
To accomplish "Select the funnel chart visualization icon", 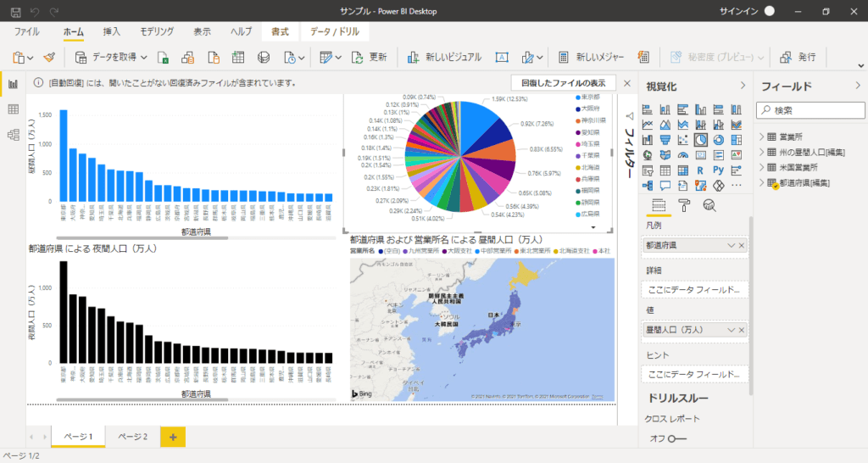I will pos(665,140).
